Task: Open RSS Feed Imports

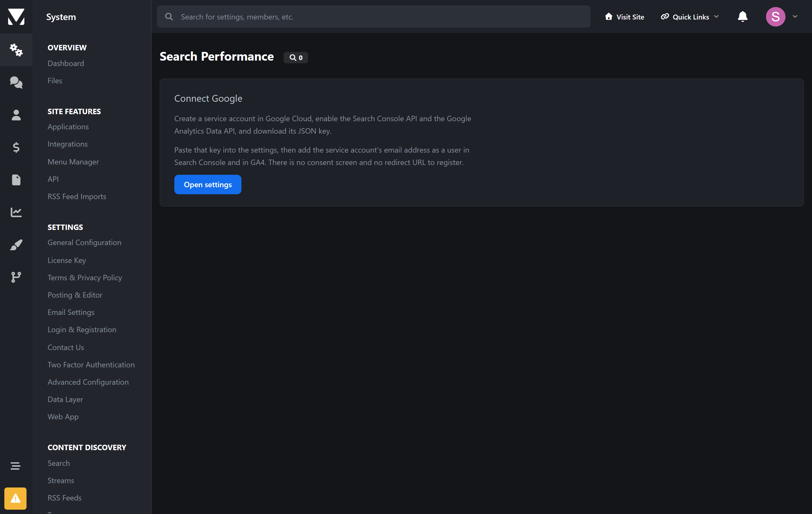Action: tap(77, 196)
